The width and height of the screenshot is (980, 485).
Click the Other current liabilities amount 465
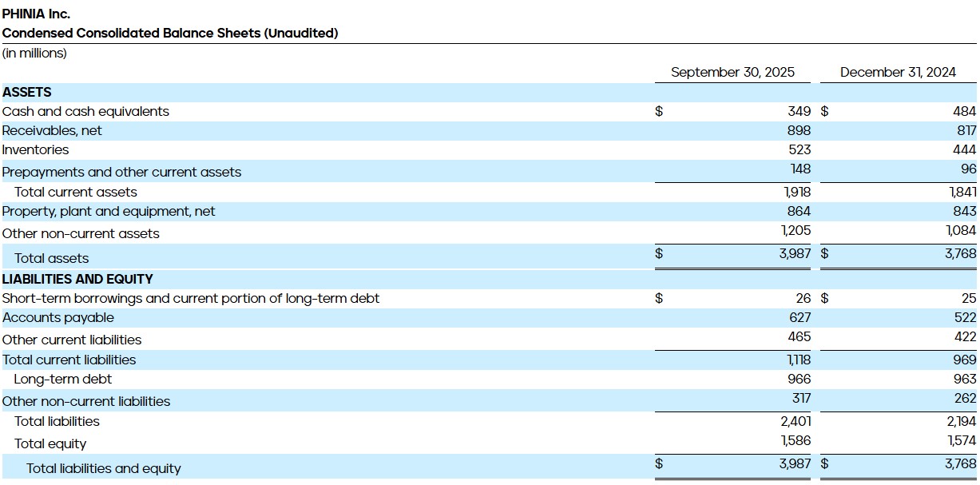[801, 337]
